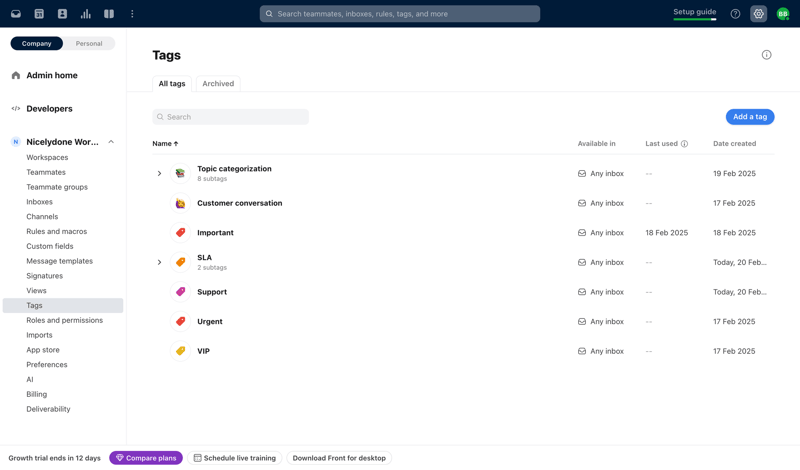Viewport: 800px width, 470px height.
Task: Open the contacts icon in top bar
Action: click(62, 14)
